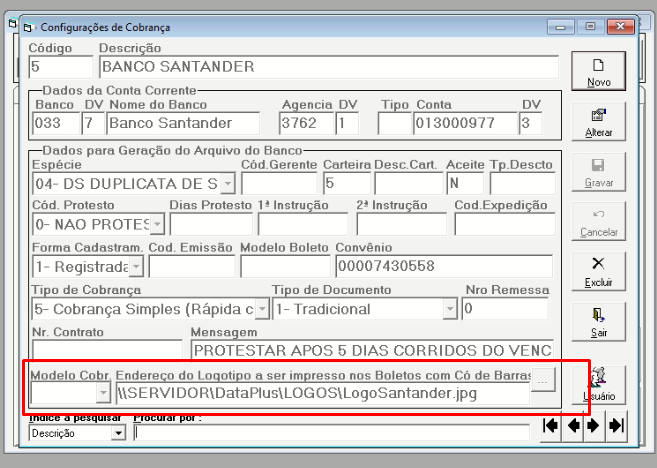Open the Tipo de Documento dropdown
This screenshot has width=657, height=468.
[450, 309]
